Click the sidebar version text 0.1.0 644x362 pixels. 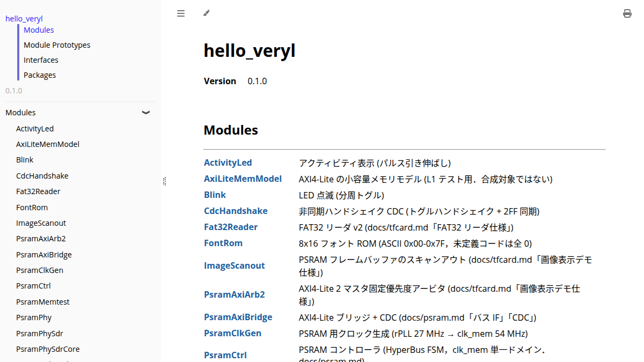coord(14,90)
